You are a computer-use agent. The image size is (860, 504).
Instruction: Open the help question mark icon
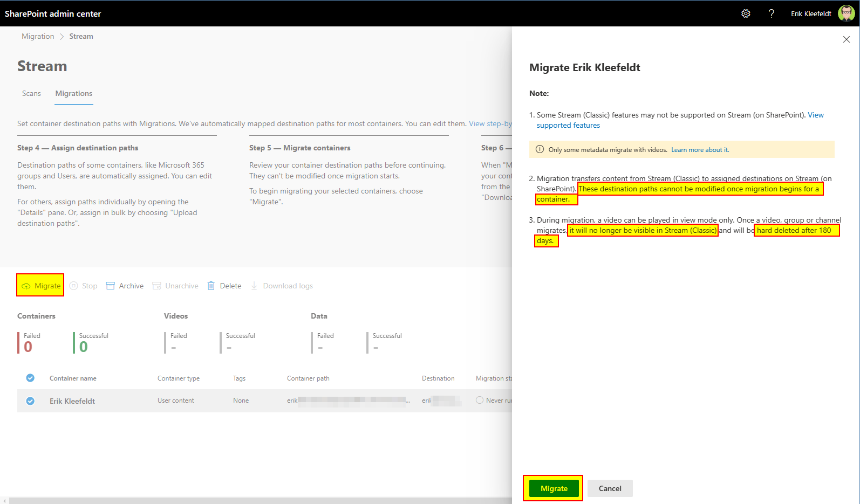[x=771, y=13]
